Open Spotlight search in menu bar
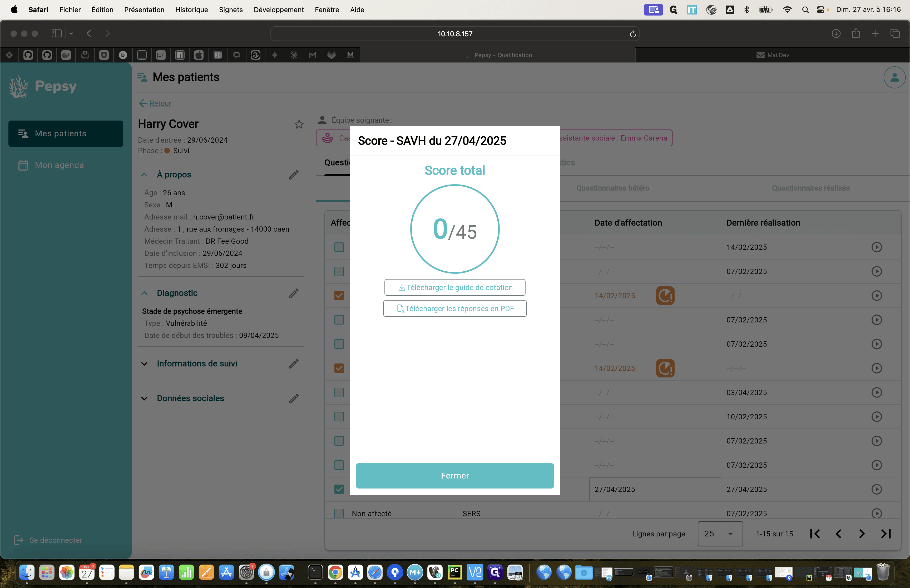 click(805, 9)
